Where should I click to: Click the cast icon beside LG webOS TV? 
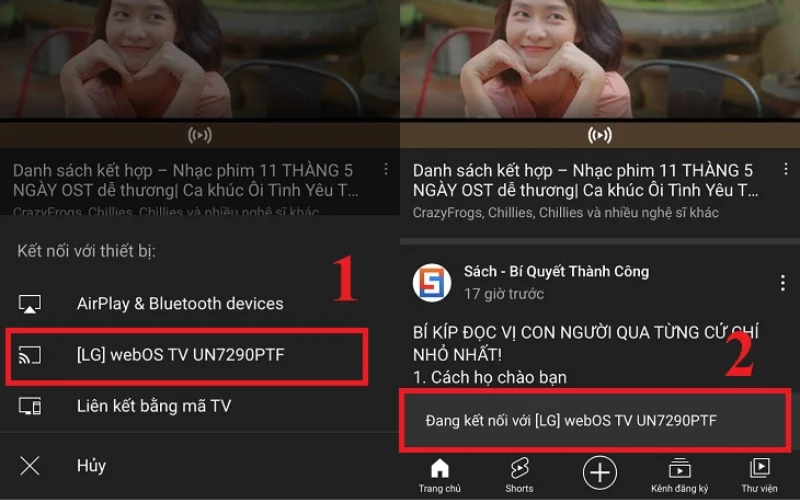(x=30, y=355)
